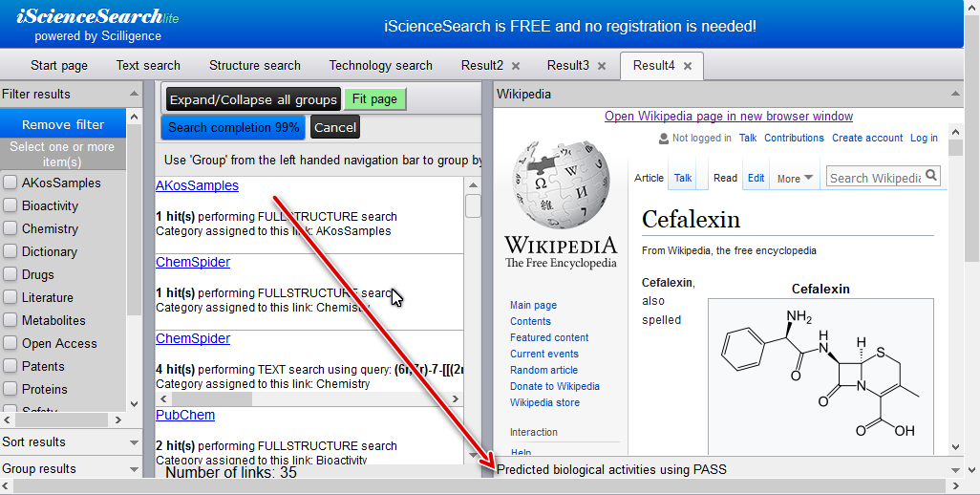Click the Search completion 99% progress indicator

coord(234,127)
